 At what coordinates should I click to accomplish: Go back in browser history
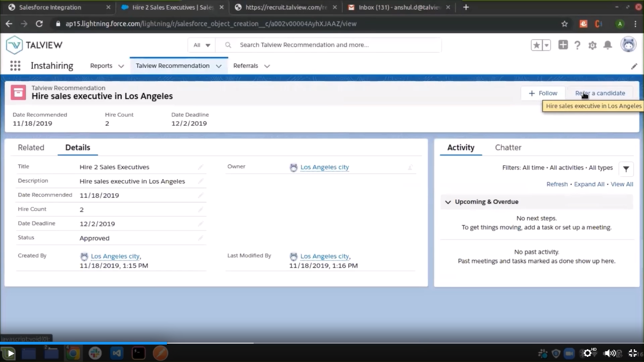pos(9,24)
